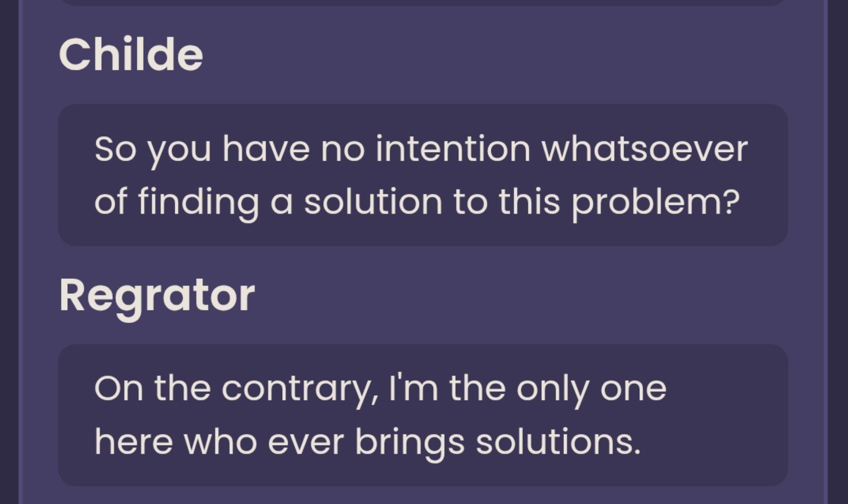Click the word 'whatsoever' in Childe's line
This screenshot has height=504, width=848.
pyautogui.click(x=644, y=149)
